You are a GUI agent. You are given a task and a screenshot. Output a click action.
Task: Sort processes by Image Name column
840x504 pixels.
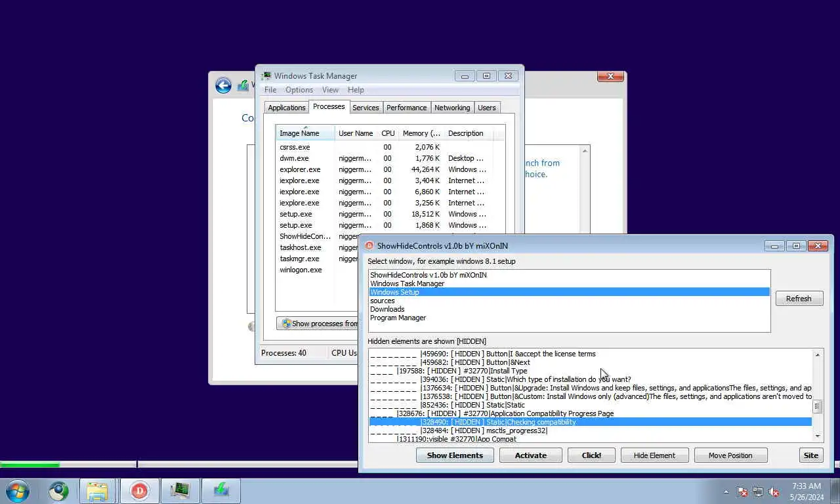click(x=305, y=133)
